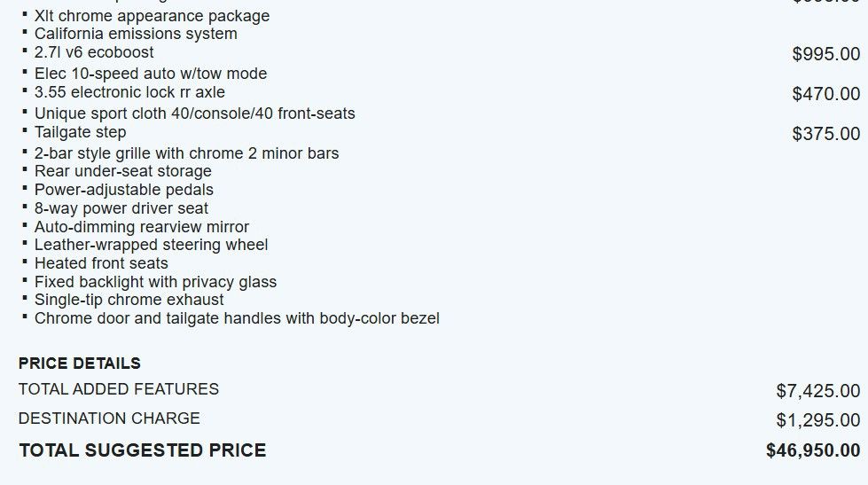Click the Xlt chrome appearance package line
868x485 pixels.
point(152,16)
